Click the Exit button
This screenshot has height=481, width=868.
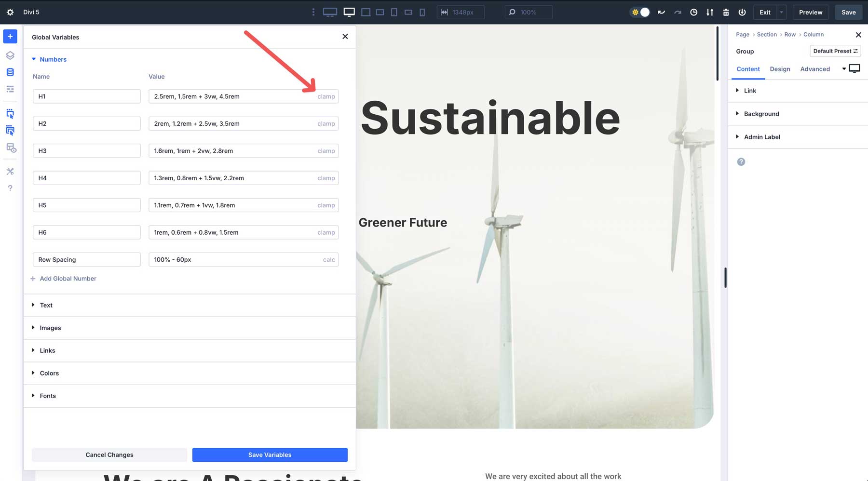tap(765, 12)
